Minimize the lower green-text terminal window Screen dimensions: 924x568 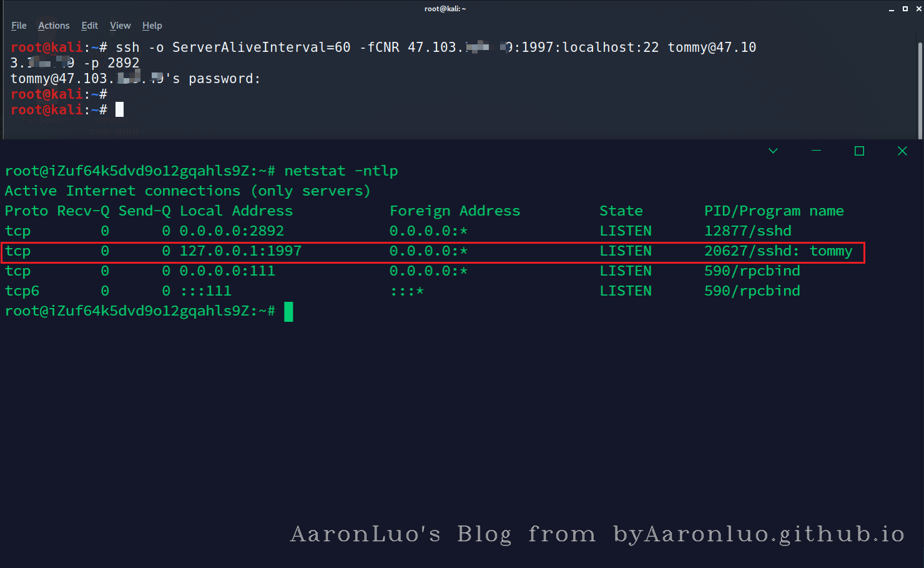pos(816,151)
